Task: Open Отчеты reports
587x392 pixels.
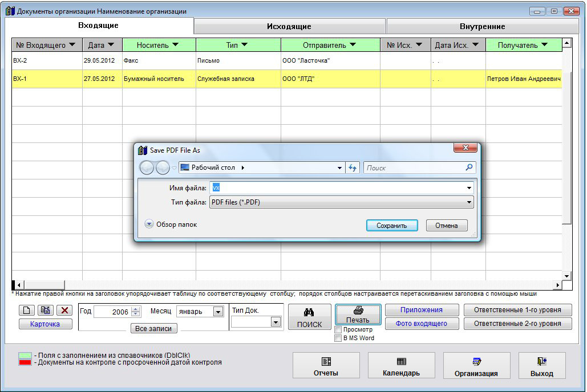Action: [x=326, y=366]
